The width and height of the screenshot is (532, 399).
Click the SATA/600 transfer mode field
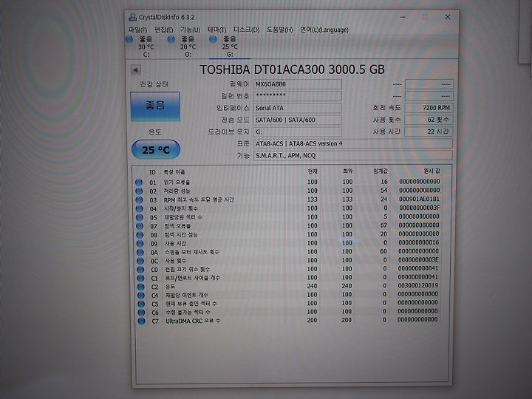pos(297,120)
